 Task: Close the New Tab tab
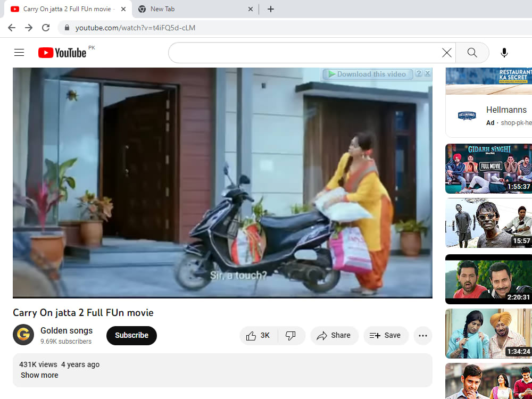coord(251,9)
